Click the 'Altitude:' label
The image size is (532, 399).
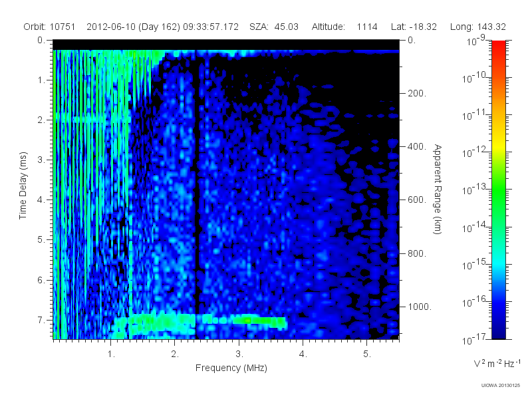(329, 27)
